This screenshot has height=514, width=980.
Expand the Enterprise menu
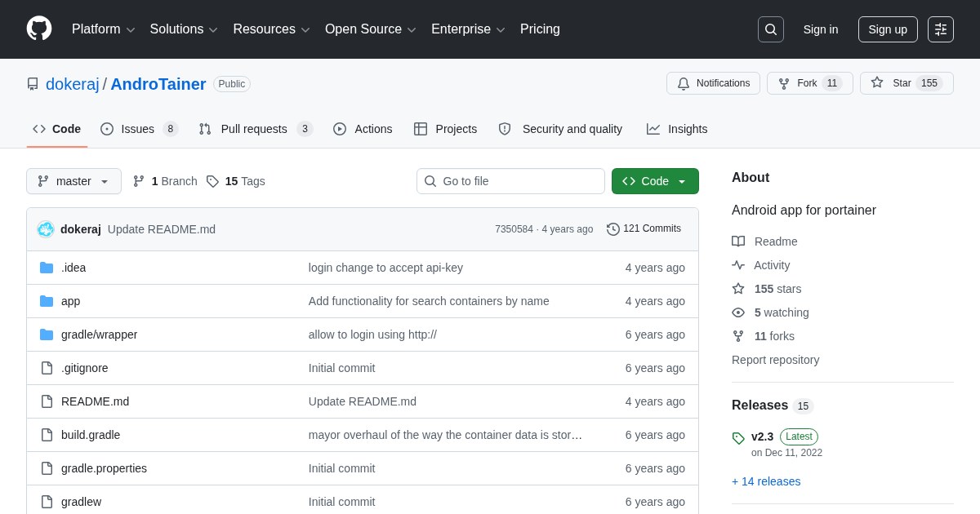click(468, 29)
